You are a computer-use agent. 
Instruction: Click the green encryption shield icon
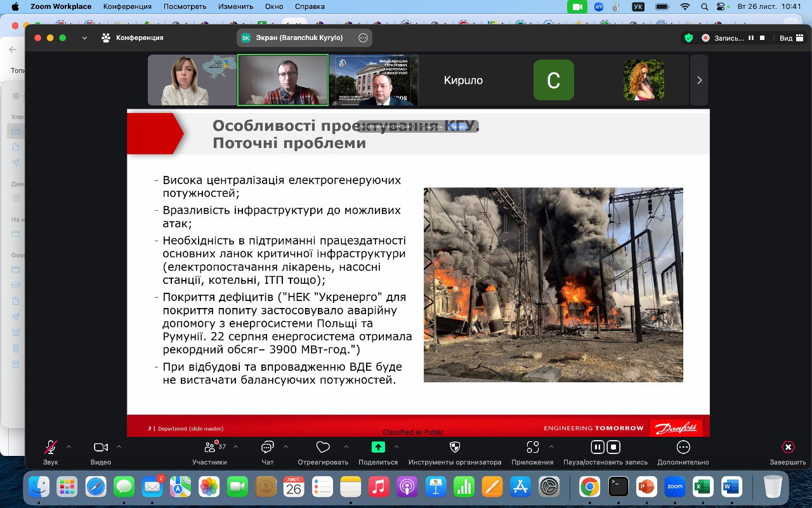click(688, 38)
